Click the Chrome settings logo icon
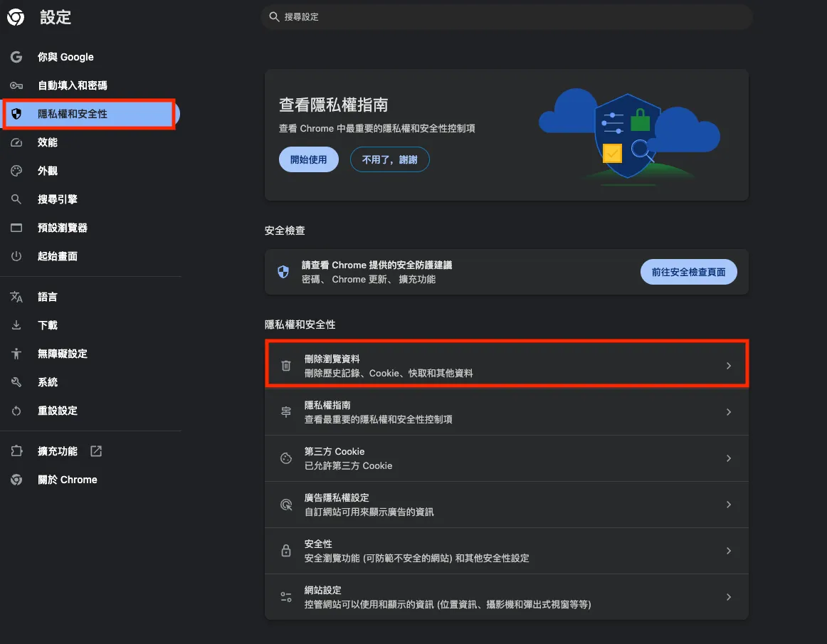 (x=15, y=17)
